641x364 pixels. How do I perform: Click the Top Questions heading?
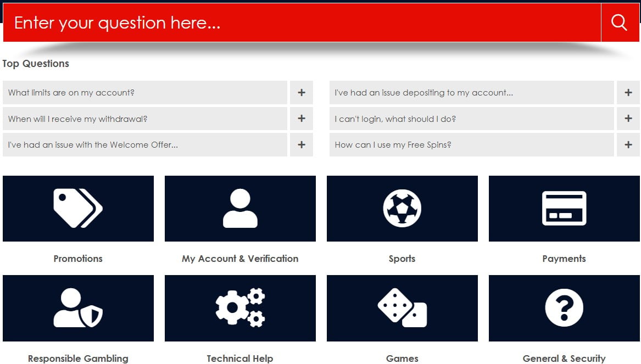coord(36,64)
